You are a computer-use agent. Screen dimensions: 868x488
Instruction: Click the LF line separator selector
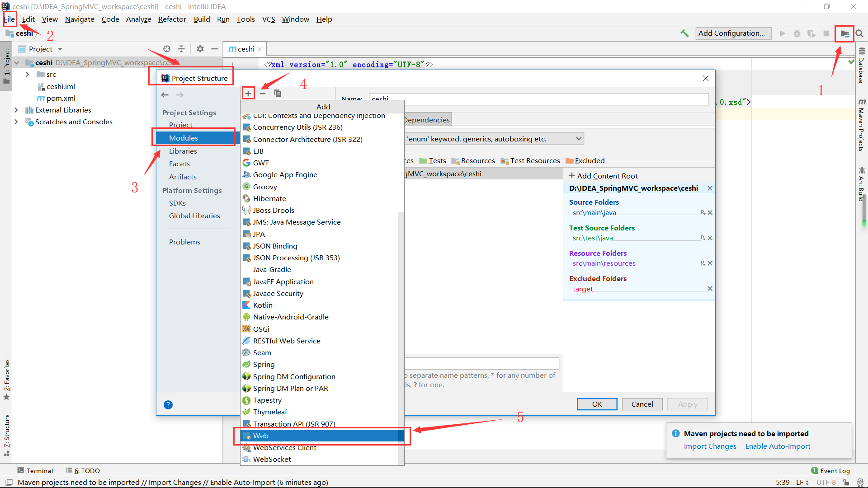(x=802, y=482)
